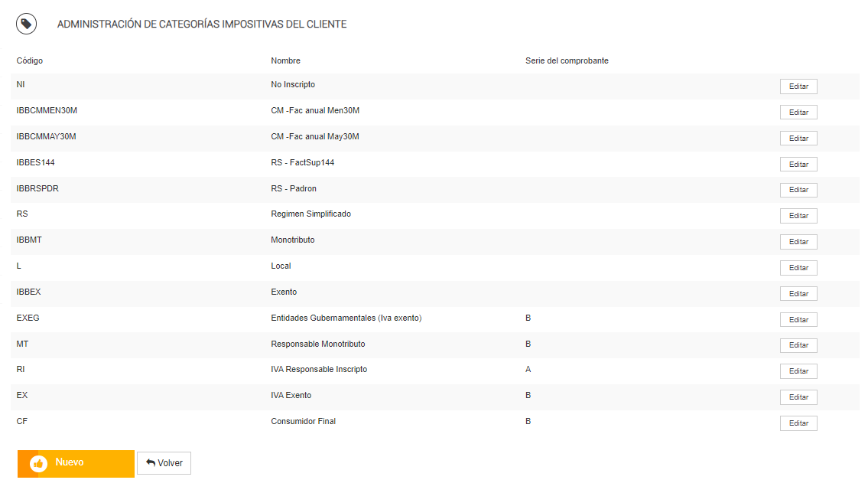Edit the IBBEX Exento category
Screen dimensions: 868x493
point(798,294)
